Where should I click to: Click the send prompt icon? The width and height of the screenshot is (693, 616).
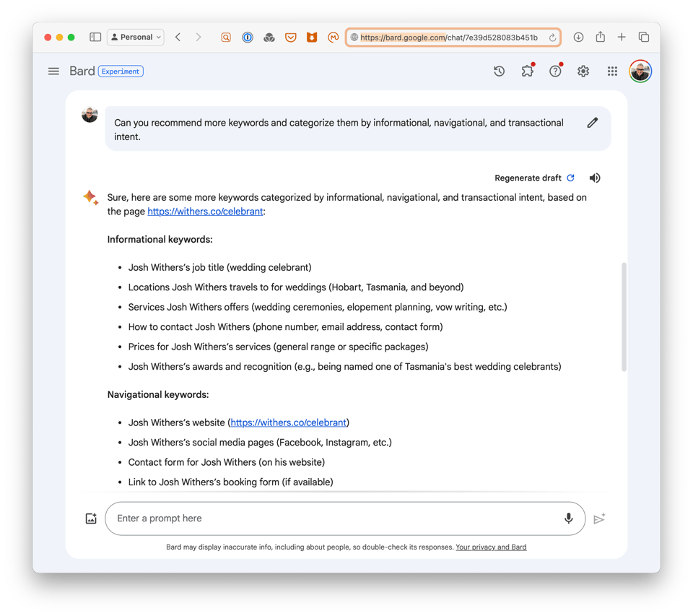click(600, 518)
